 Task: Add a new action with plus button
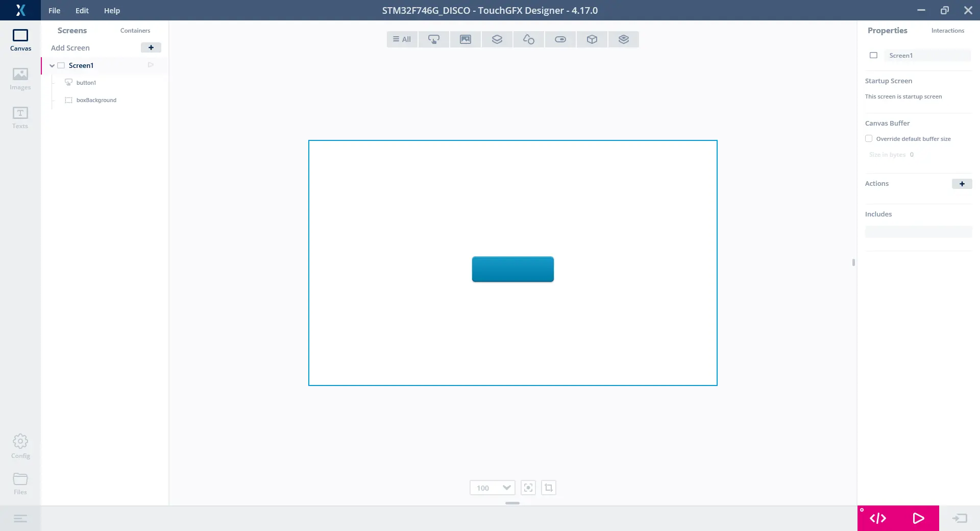[x=962, y=184]
